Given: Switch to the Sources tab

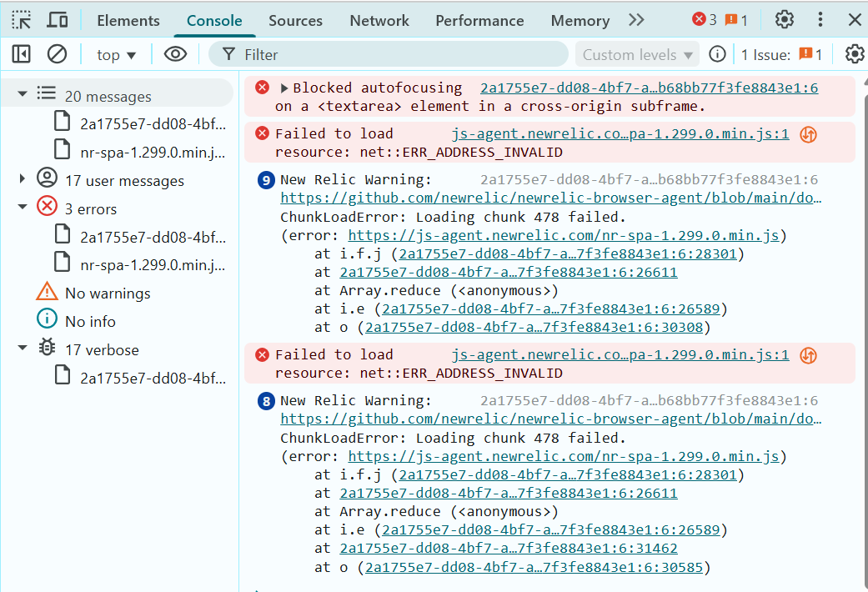Looking at the screenshot, I should 295,21.
